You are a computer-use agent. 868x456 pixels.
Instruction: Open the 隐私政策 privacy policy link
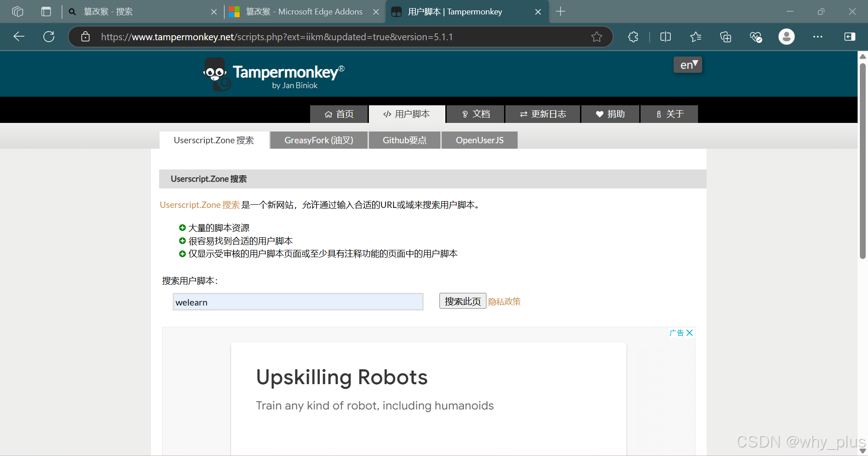pos(505,301)
